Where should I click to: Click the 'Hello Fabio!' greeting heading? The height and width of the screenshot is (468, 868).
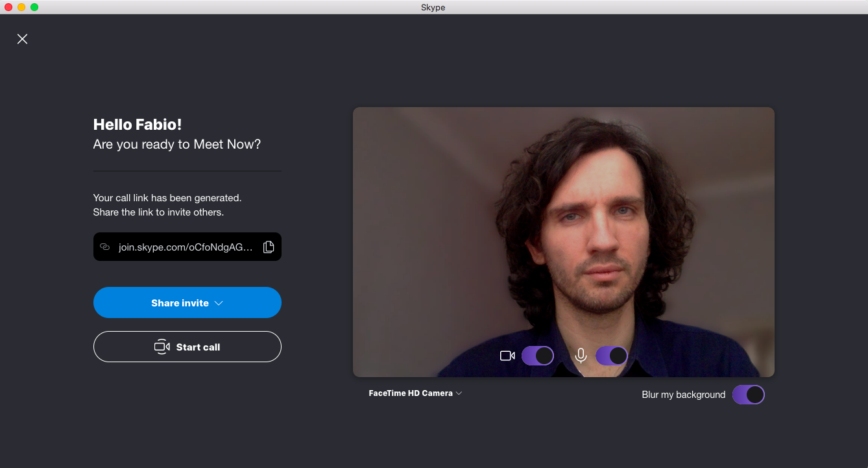138,125
